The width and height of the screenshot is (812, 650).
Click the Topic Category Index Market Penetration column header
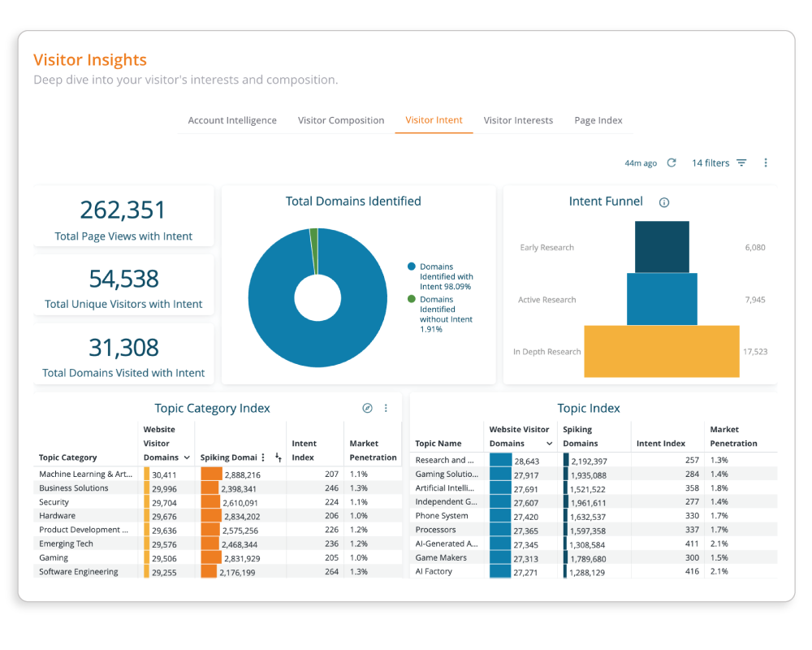(x=373, y=450)
